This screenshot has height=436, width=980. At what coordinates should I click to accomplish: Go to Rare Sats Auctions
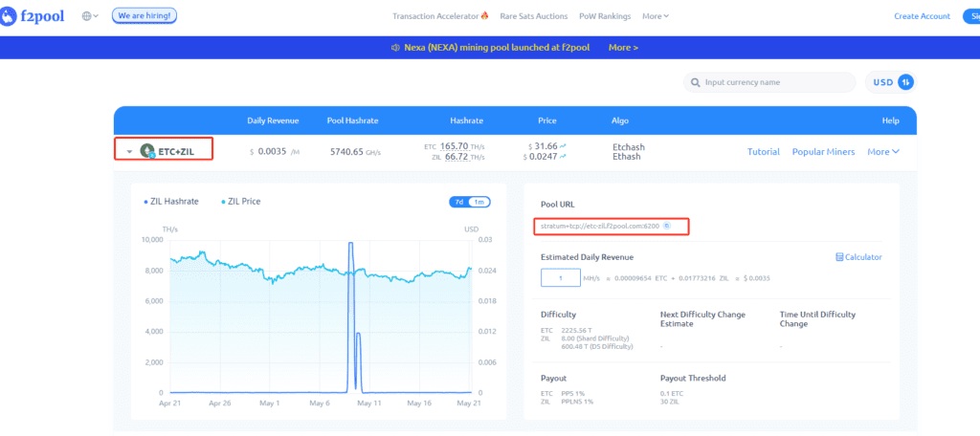click(x=533, y=16)
